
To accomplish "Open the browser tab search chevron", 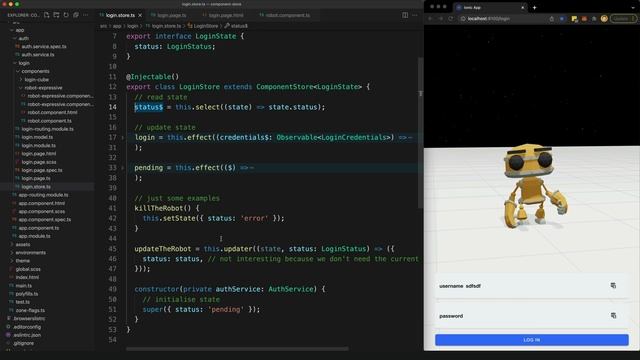I will (633, 7).
